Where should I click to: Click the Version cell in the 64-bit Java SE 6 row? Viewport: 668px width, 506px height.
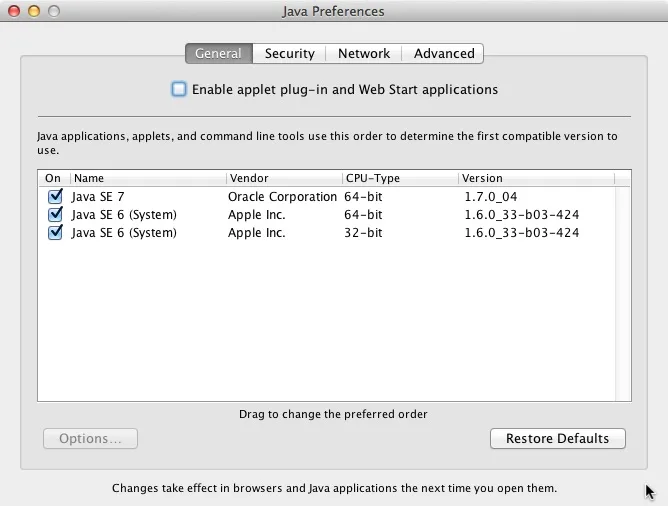click(521, 214)
